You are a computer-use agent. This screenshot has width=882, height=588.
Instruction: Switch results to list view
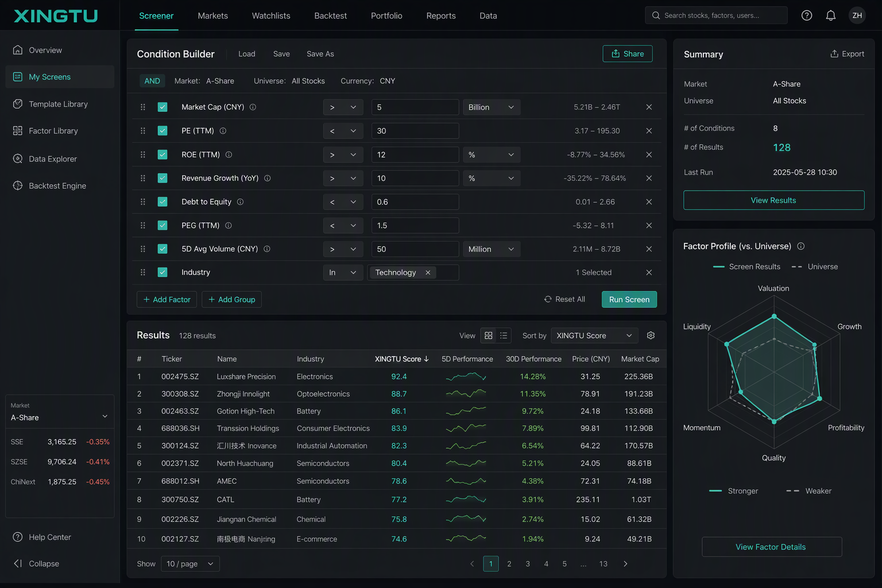pos(504,336)
